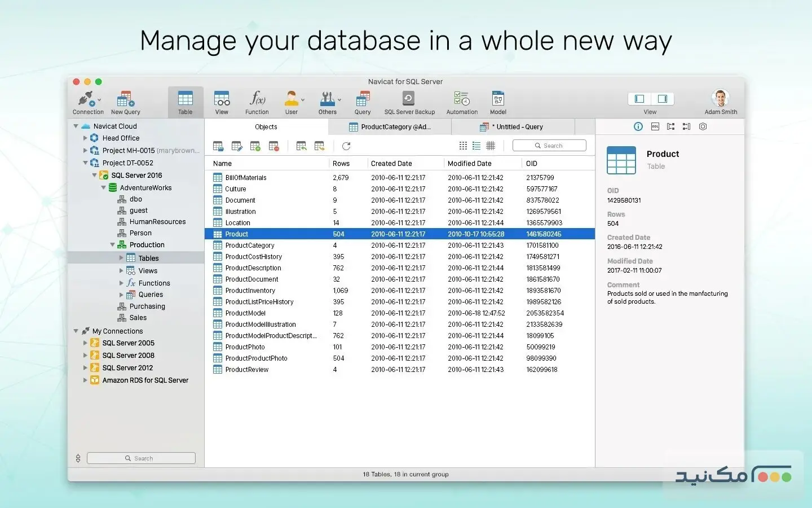The image size is (812, 508).
Task: Open the Import Wizard for tables
Action: 301,146
